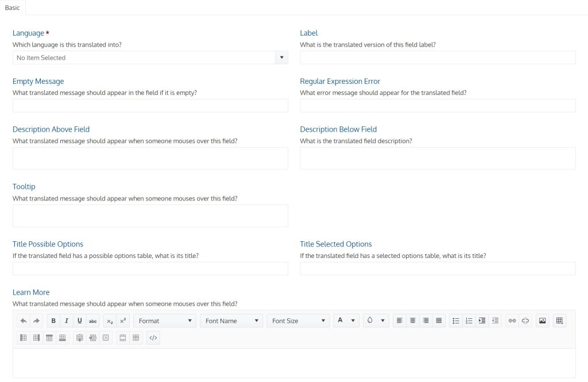588x382 pixels.
Task: Expand the font color arrow
Action: click(353, 321)
